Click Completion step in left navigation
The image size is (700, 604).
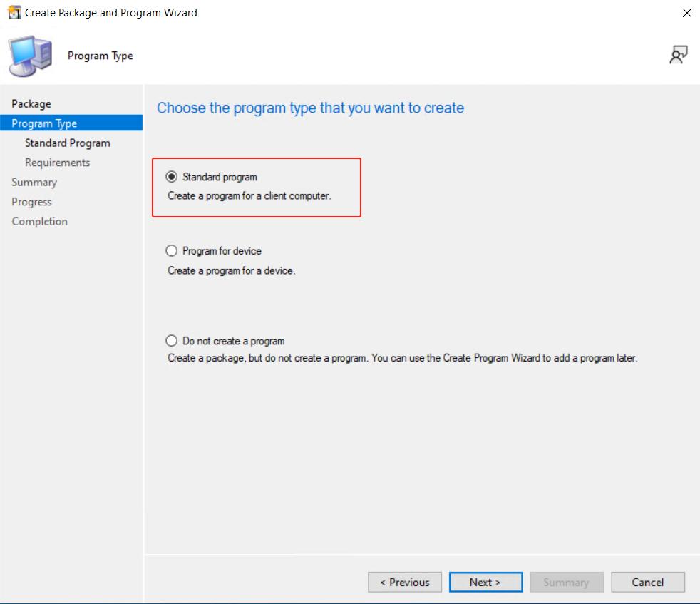[40, 222]
